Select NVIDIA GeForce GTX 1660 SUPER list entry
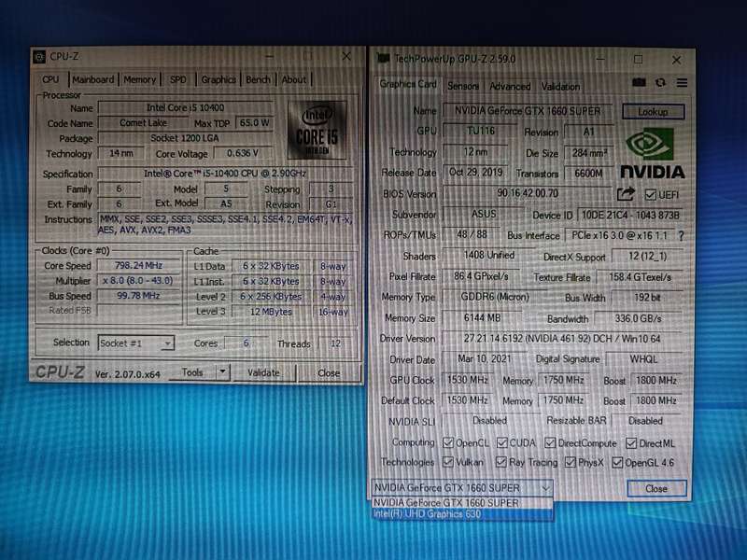This screenshot has height=560, width=747. tap(461, 502)
